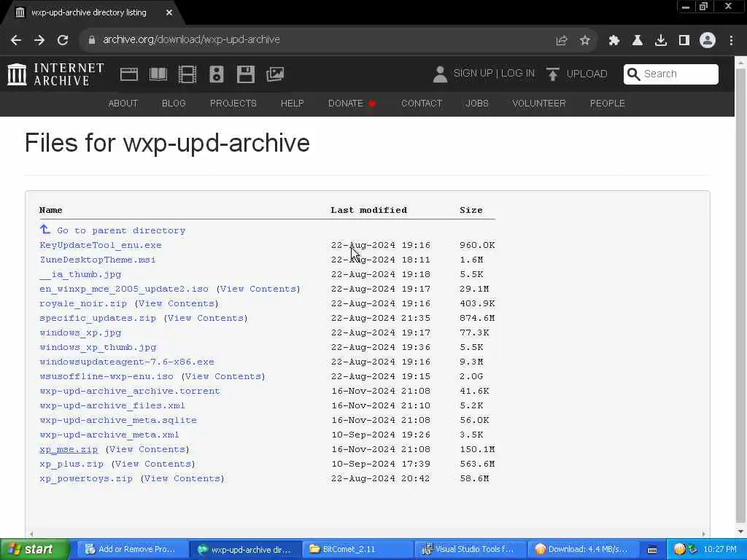
Task: Open the Chrome downloads icon
Action: [661, 41]
